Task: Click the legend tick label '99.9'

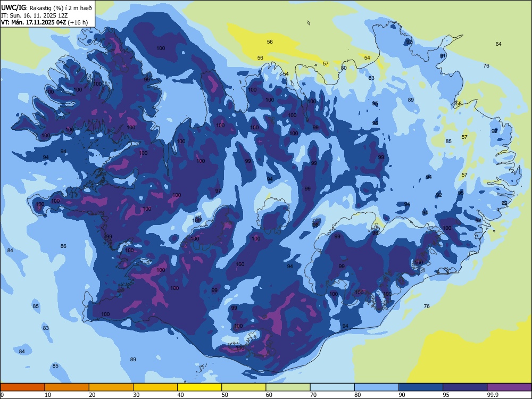Action: (x=492, y=395)
